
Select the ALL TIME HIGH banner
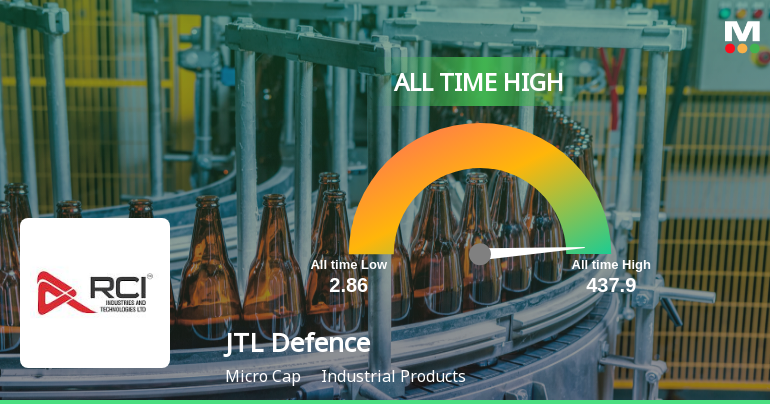(x=478, y=82)
